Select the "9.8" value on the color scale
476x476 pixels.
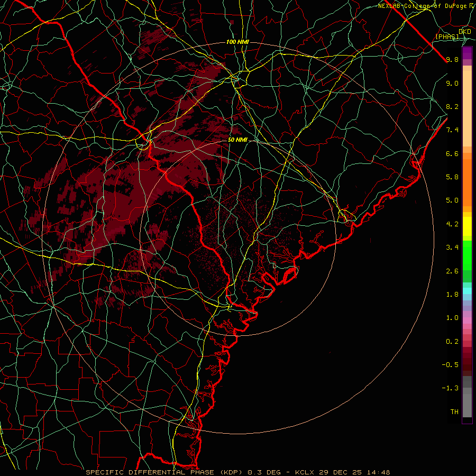452,59
